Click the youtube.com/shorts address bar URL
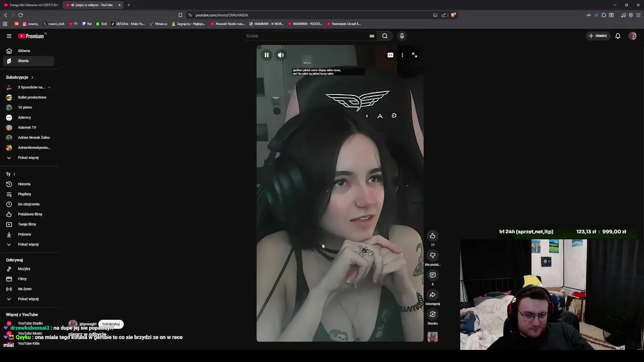644x362 pixels. pos(222,15)
